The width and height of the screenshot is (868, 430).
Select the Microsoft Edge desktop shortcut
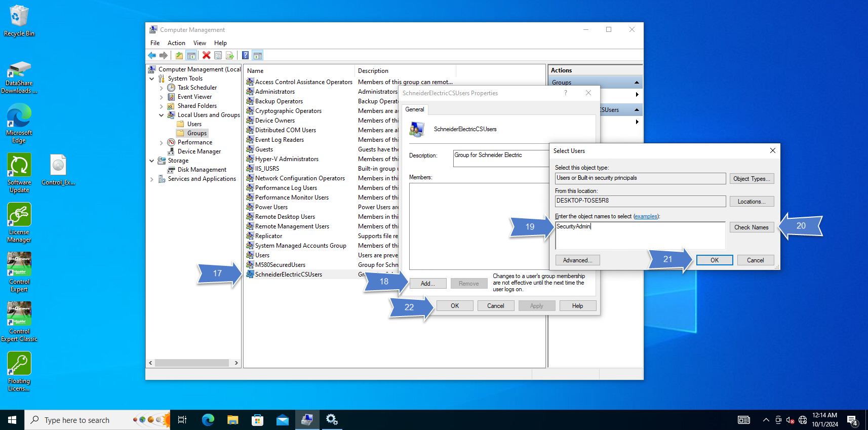[x=19, y=124]
